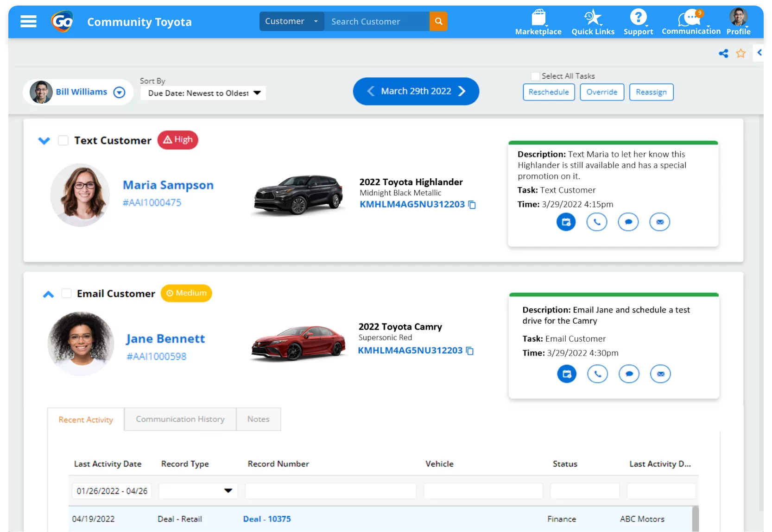The image size is (772, 532).
Task: Open the Communication chat icon
Action: (x=690, y=18)
